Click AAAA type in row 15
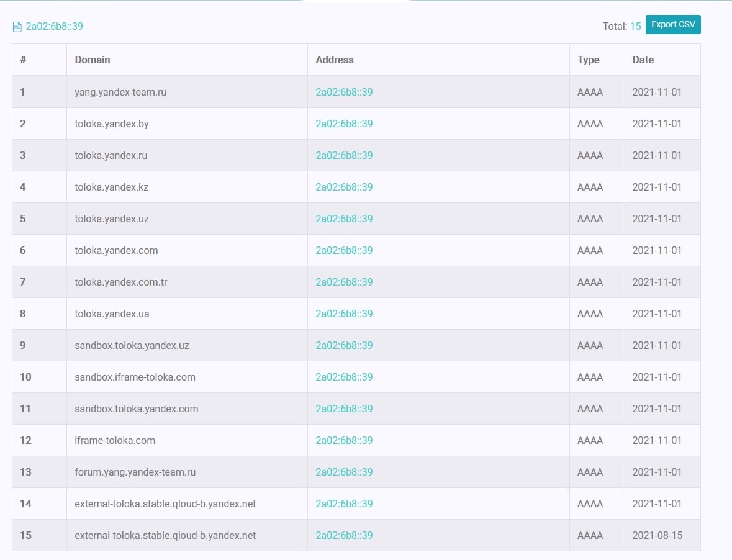This screenshot has width=732, height=560. tap(590, 536)
